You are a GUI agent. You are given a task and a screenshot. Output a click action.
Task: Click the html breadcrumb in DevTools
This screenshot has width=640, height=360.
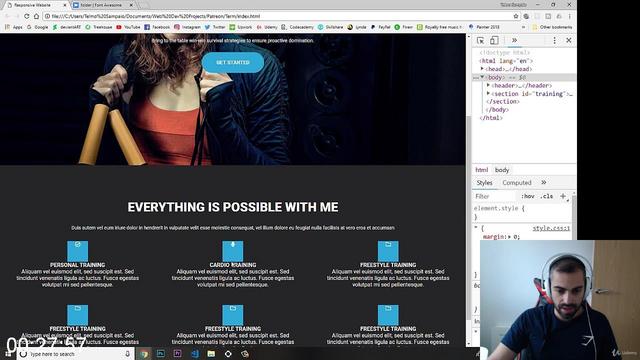tap(482, 170)
